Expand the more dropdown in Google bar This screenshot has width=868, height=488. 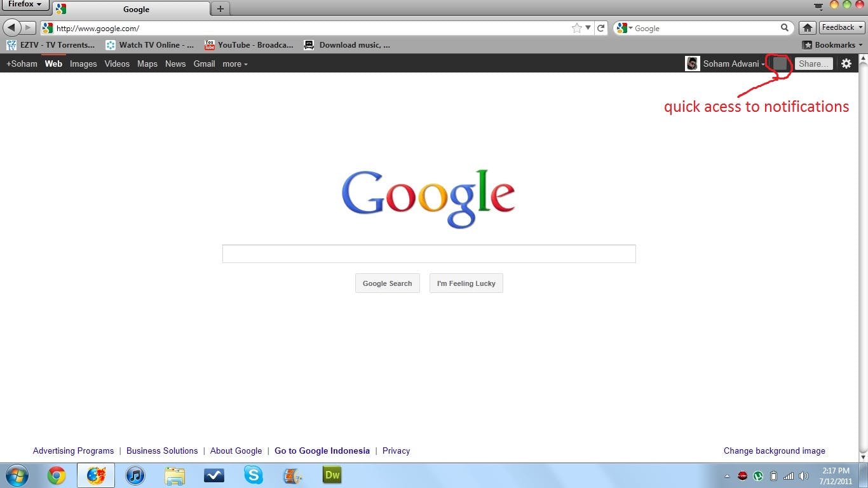(235, 64)
